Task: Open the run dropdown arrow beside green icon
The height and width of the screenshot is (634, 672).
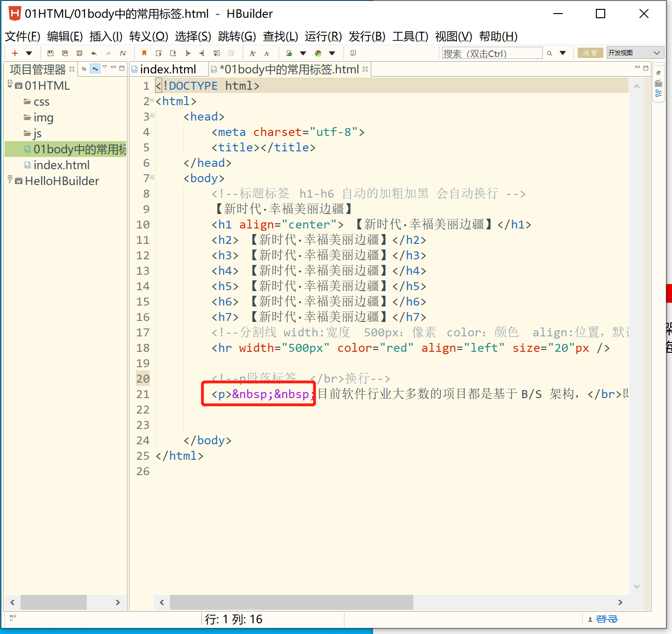Action: (x=303, y=53)
